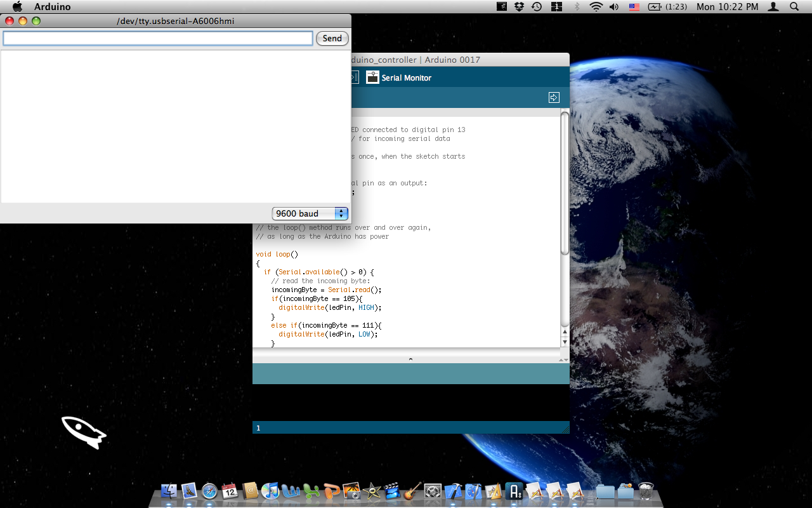The image size is (812, 508).
Task: Click Send in the serial window
Action: click(332, 38)
